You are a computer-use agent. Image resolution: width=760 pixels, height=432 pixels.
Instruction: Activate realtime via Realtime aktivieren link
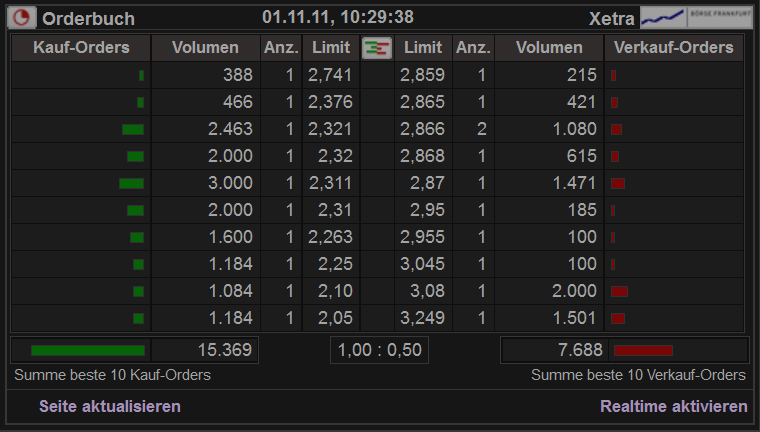tap(673, 406)
